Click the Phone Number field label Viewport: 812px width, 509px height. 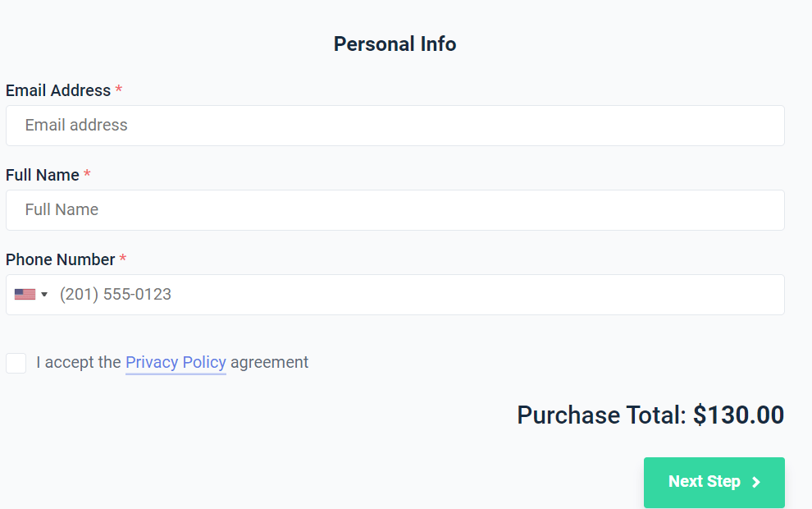60,259
